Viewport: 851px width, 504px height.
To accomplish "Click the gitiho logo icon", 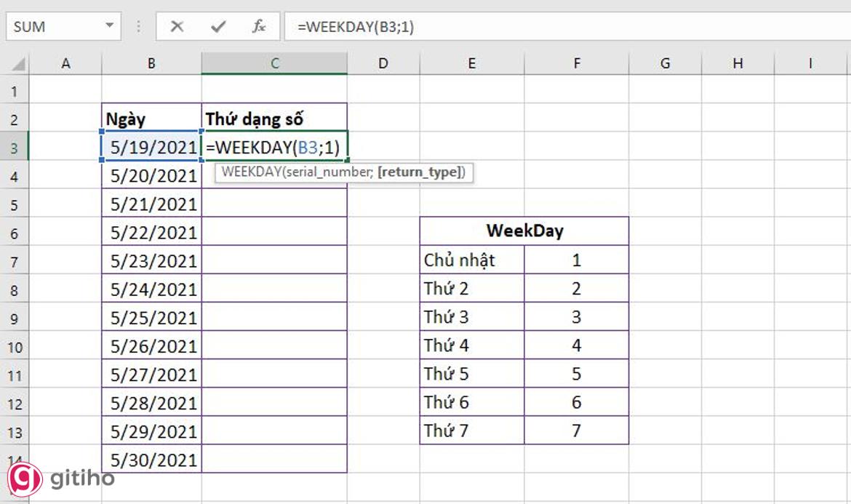I will (23, 478).
